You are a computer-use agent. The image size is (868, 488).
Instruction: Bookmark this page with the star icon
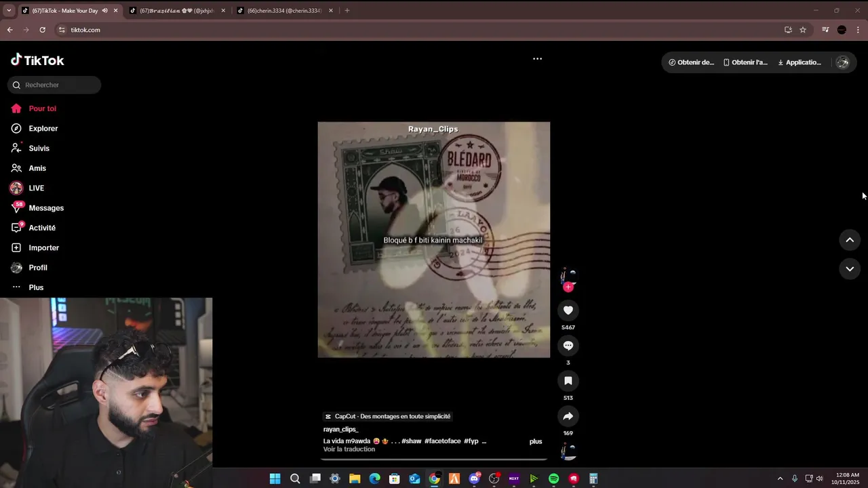click(x=803, y=30)
